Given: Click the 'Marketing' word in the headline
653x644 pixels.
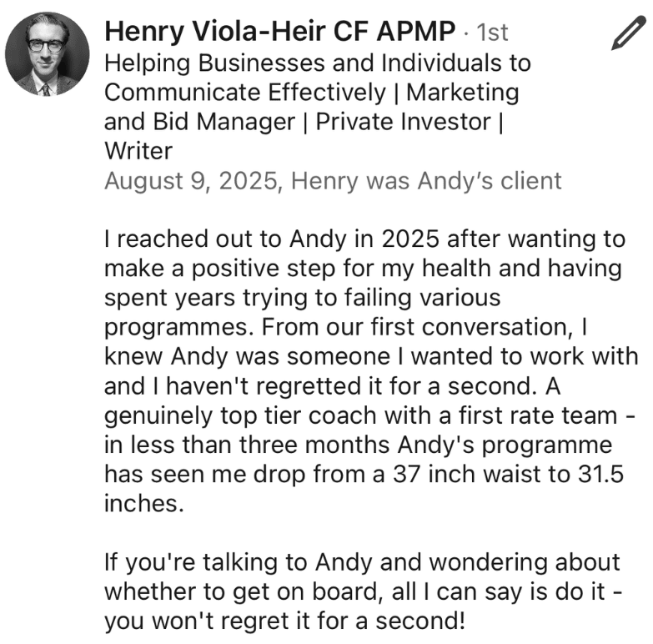Looking at the screenshot, I should 463,92.
